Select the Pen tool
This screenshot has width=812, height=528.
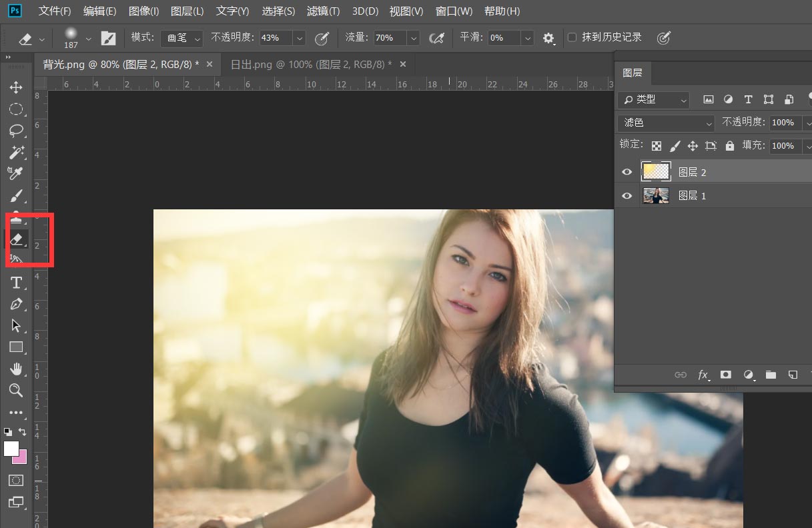pyautogui.click(x=16, y=305)
